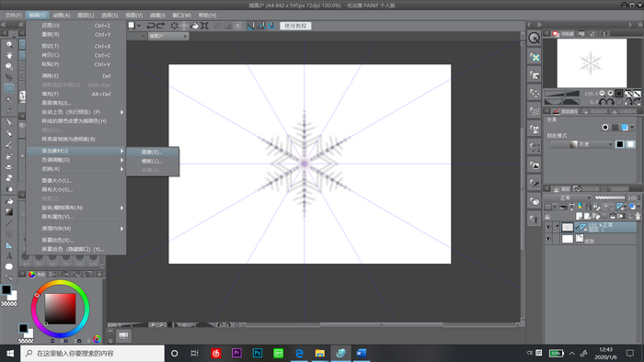Hide the top raster layer eye icon
Viewport: 644px width, 362px height.
[548, 227]
